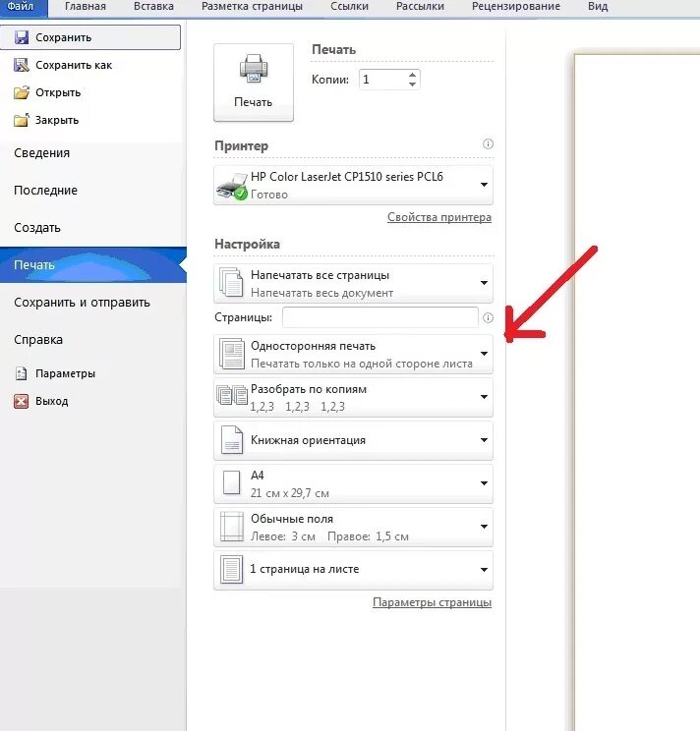Expand the Односторонняя печать dropdown arrow
The image size is (700, 731).
coord(484,354)
